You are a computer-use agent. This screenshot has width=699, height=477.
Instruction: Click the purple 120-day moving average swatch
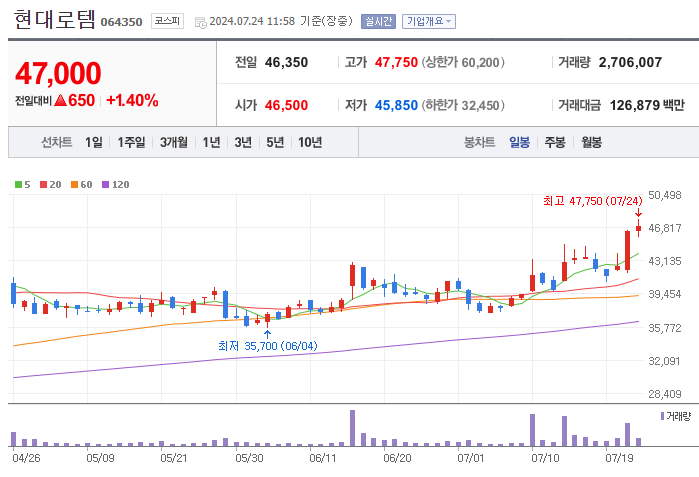pyautogui.click(x=106, y=185)
